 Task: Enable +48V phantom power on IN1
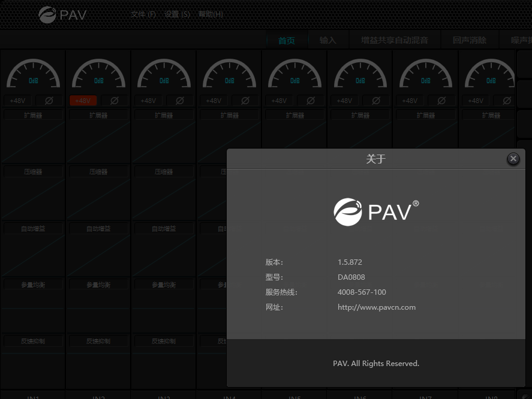pos(17,101)
